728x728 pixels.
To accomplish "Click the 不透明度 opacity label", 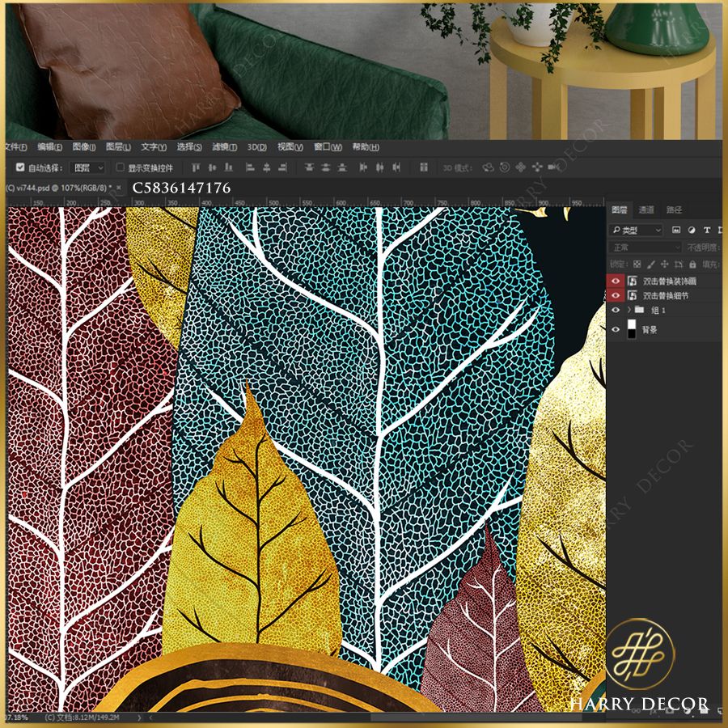I will coord(704,248).
